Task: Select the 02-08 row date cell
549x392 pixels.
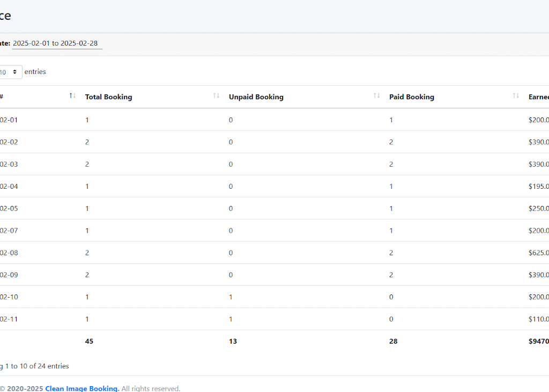Action: tap(9, 253)
